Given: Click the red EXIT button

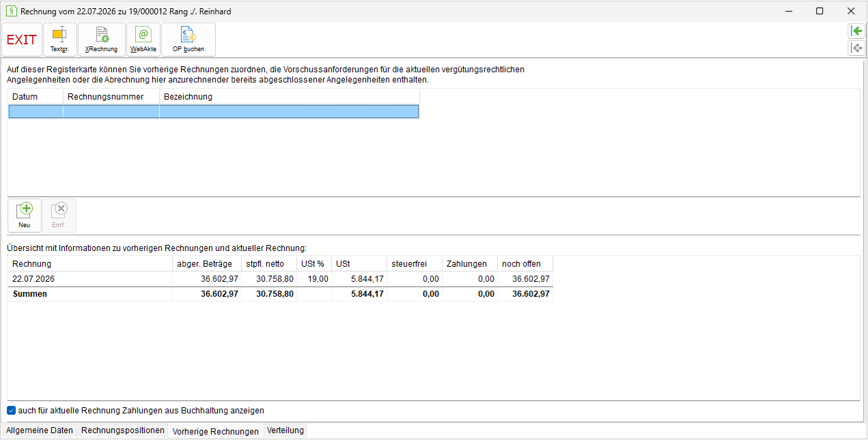Looking at the screenshot, I should pos(22,40).
